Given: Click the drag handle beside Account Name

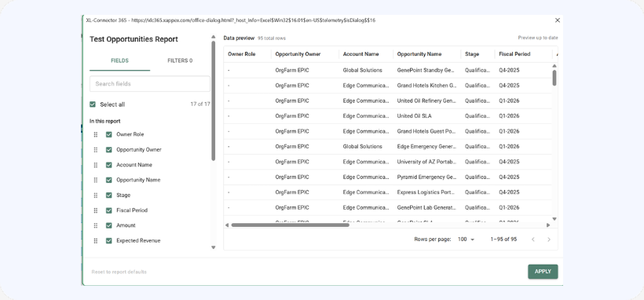Looking at the screenshot, I should click(96, 165).
